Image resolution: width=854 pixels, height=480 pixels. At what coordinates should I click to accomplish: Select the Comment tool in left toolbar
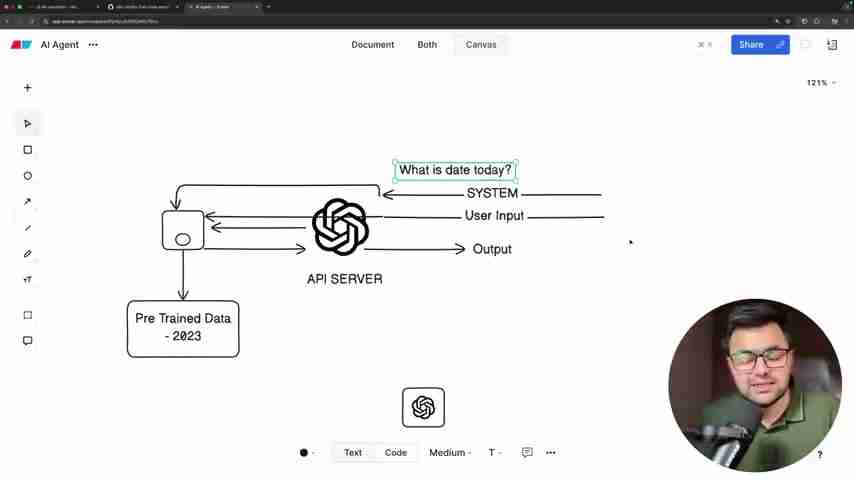(28, 341)
